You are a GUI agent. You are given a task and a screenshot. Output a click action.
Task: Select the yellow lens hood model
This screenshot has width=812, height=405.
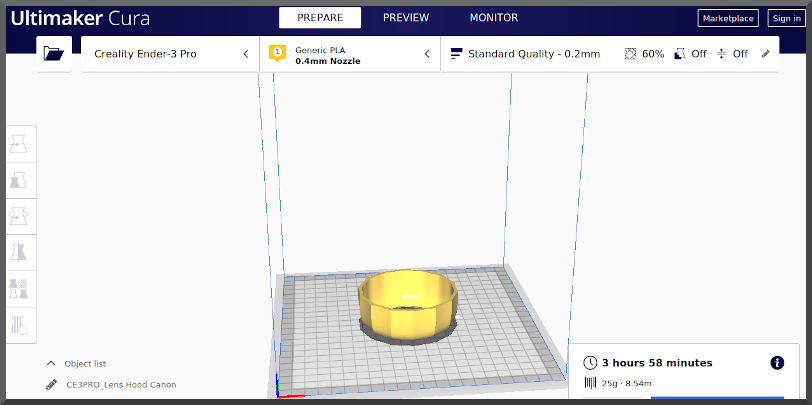click(406, 303)
